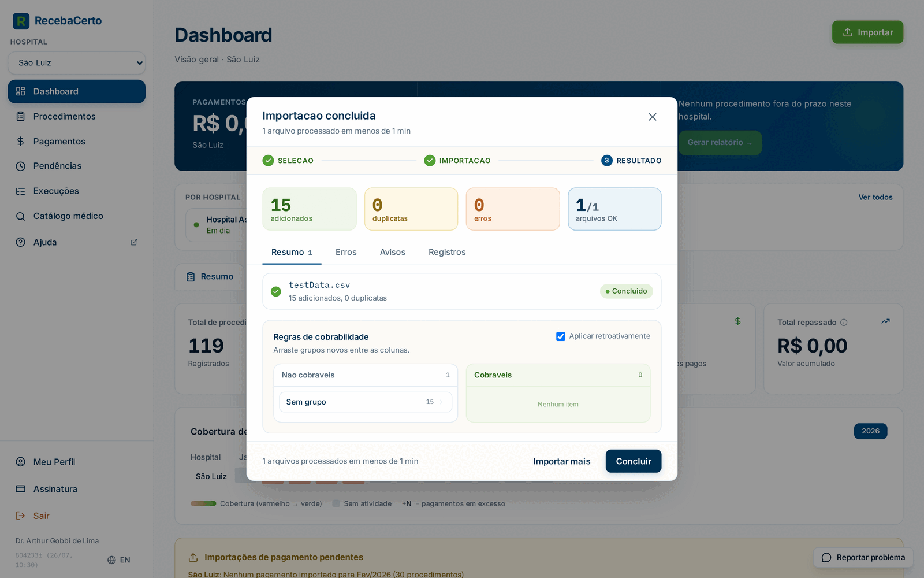The image size is (924, 578).
Task: Click the 0 erros stat card
Action: click(x=513, y=209)
